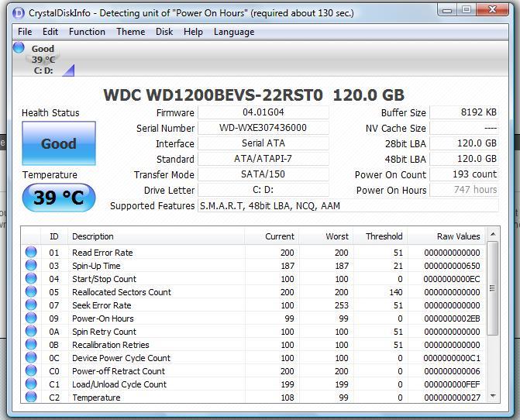Image resolution: width=520 pixels, height=420 pixels.
Task: Open the Function menu
Action: tap(87, 32)
